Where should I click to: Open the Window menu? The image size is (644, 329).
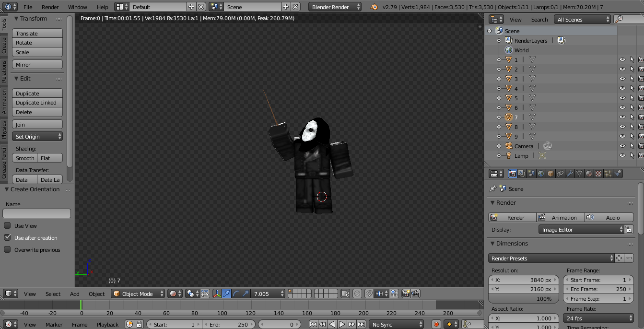[x=77, y=7]
